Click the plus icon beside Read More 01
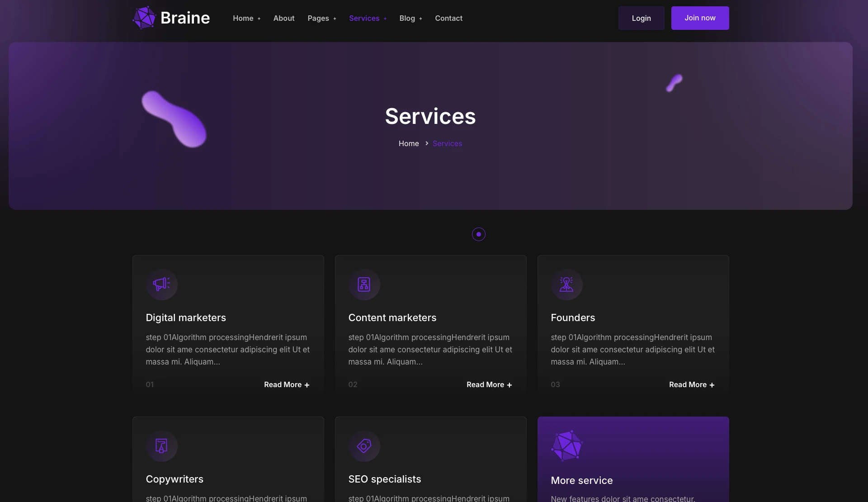The height and width of the screenshot is (502, 868). coord(307,385)
